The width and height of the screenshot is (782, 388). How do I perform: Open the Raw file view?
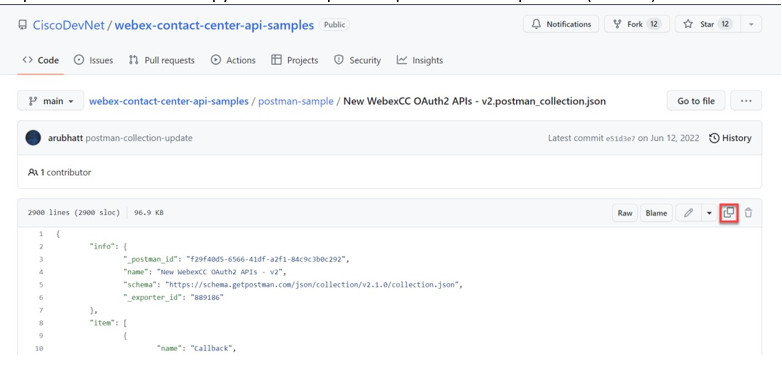[x=625, y=213]
